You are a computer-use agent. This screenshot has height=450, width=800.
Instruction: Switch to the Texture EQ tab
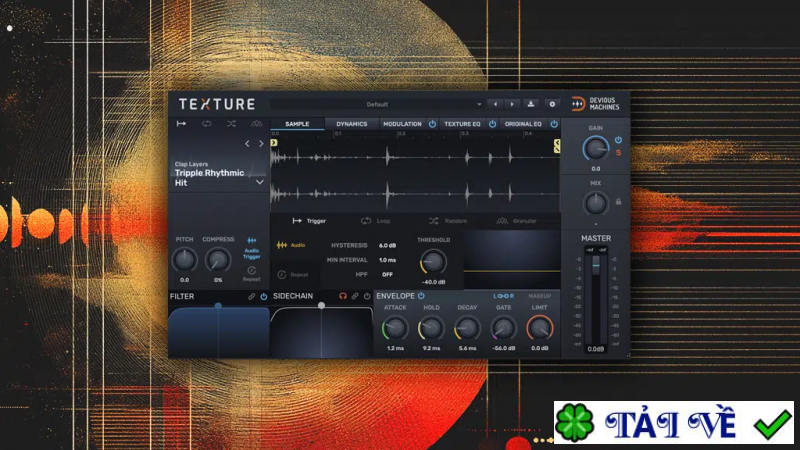point(462,124)
